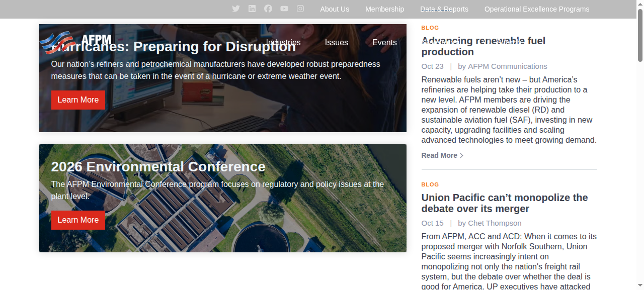Open the YouTube channel icon
Screen dimensions: 644x290
[x=284, y=9]
